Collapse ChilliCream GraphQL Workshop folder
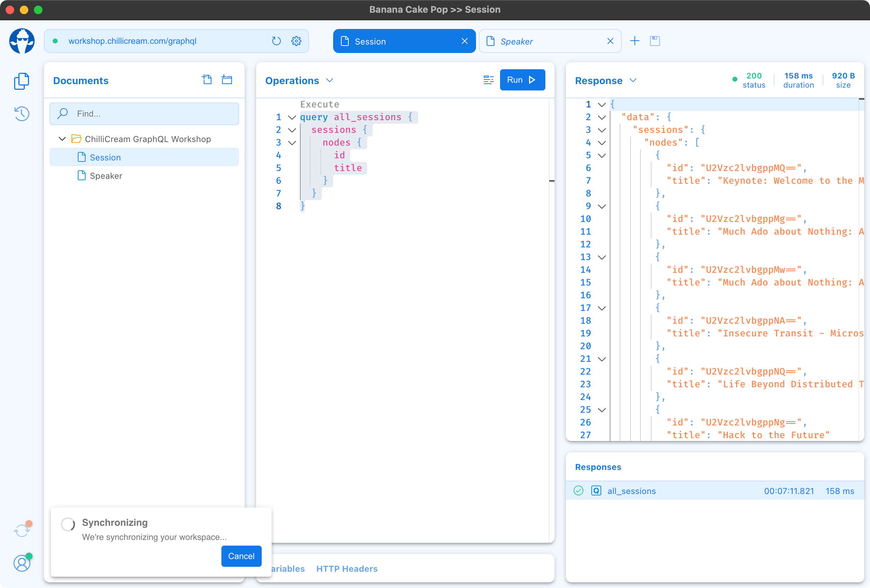 62,139
